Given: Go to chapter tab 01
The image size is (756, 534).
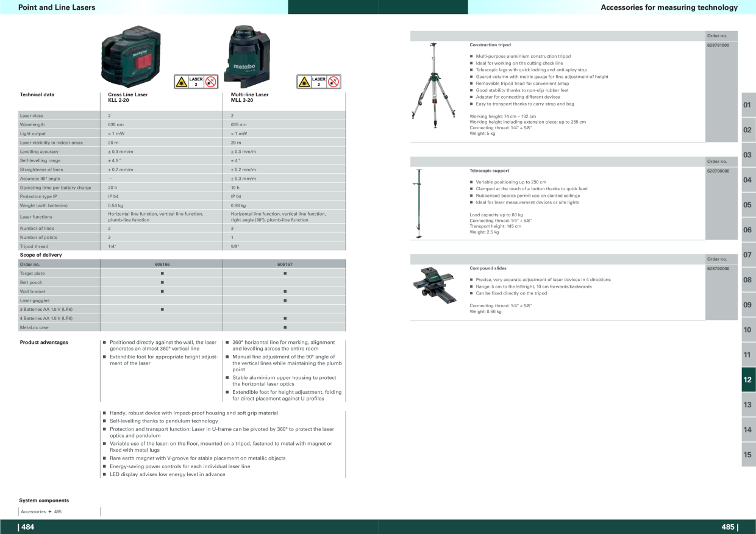Looking at the screenshot, I should pos(747,105).
